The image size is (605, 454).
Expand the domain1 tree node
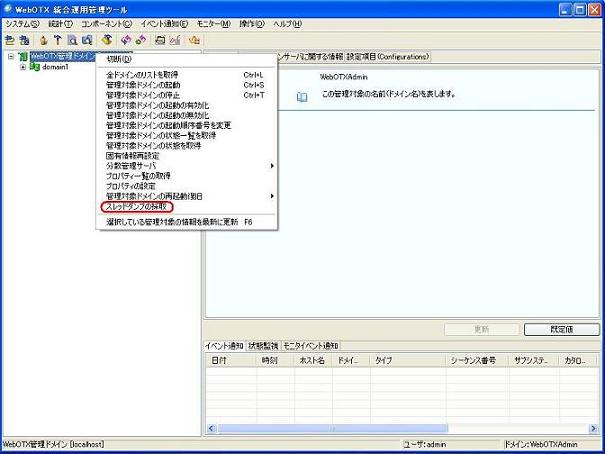click(x=23, y=67)
